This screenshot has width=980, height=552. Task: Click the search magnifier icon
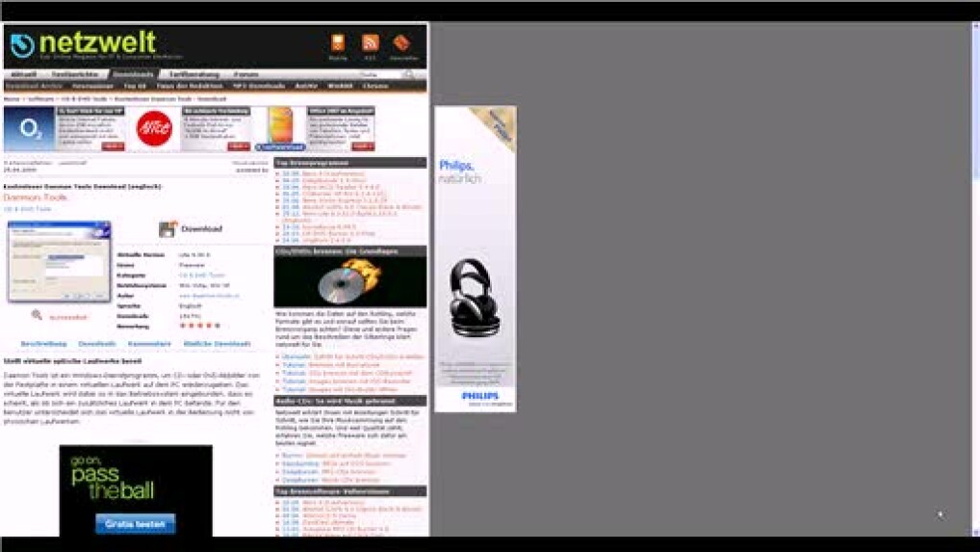(410, 74)
